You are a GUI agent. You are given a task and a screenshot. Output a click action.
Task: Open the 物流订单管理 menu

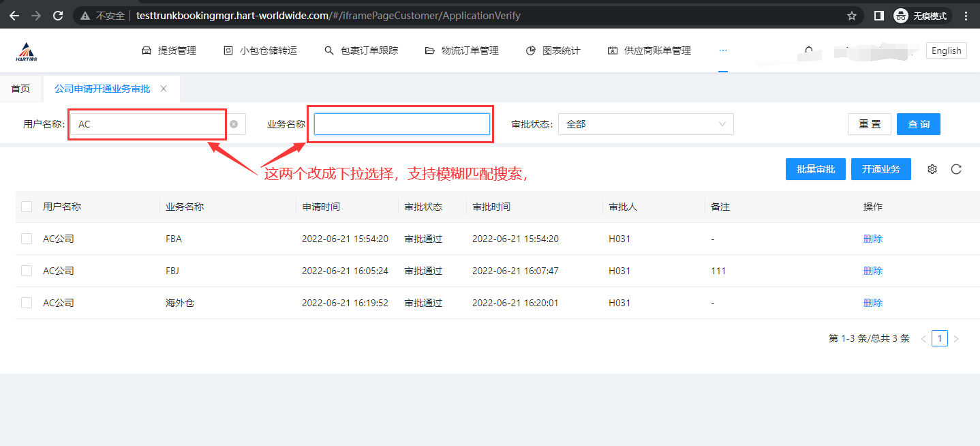click(x=462, y=50)
